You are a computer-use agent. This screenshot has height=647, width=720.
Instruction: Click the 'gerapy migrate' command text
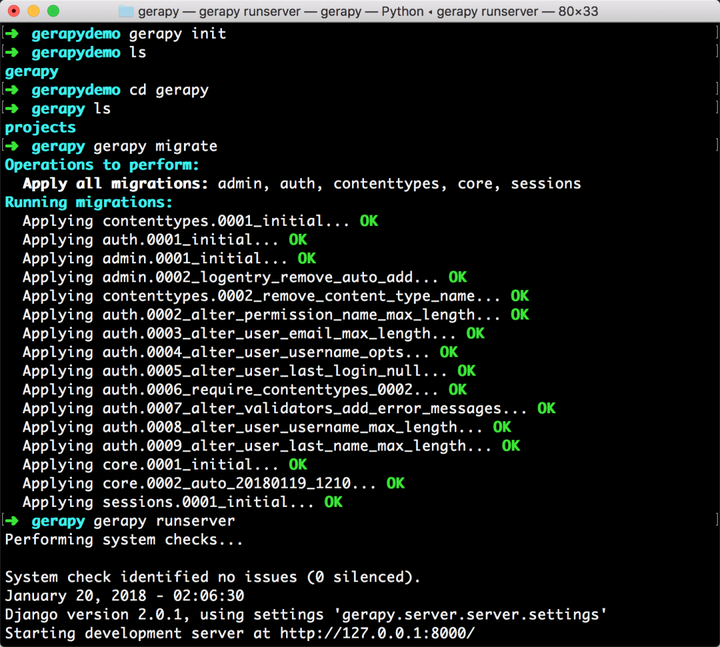[155, 146]
